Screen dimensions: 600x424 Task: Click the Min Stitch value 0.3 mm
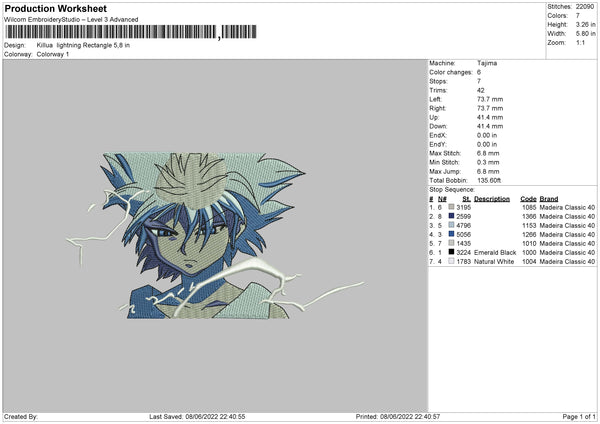point(488,162)
